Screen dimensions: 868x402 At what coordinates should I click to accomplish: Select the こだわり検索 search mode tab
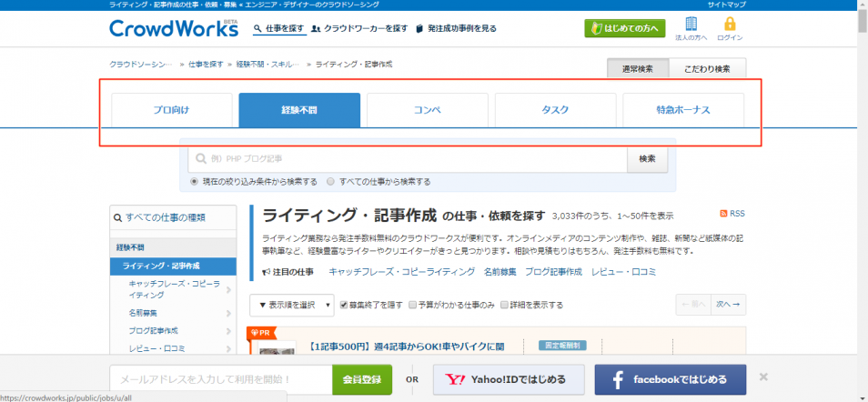tap(708, 69)
